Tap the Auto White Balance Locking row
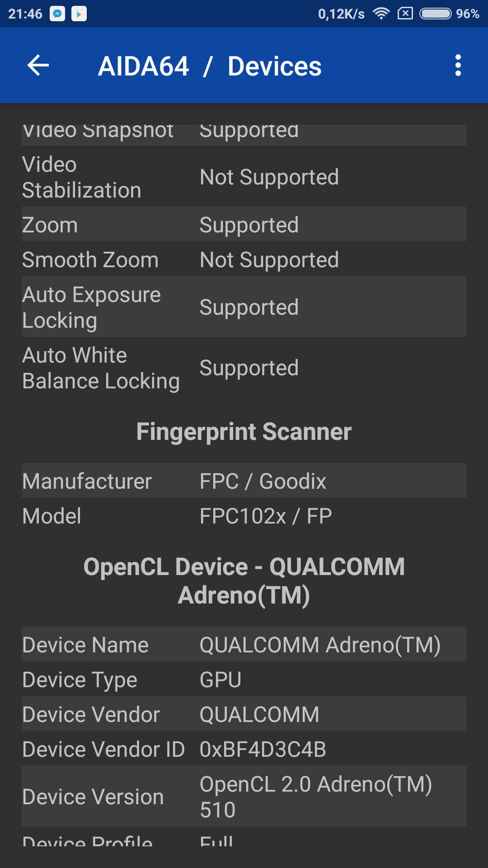 point(244,368)
